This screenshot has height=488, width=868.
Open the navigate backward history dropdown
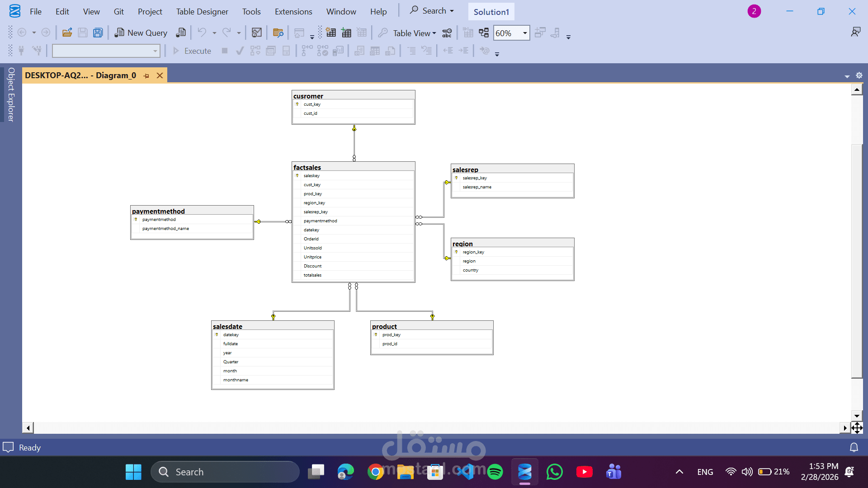click(34, 33)
